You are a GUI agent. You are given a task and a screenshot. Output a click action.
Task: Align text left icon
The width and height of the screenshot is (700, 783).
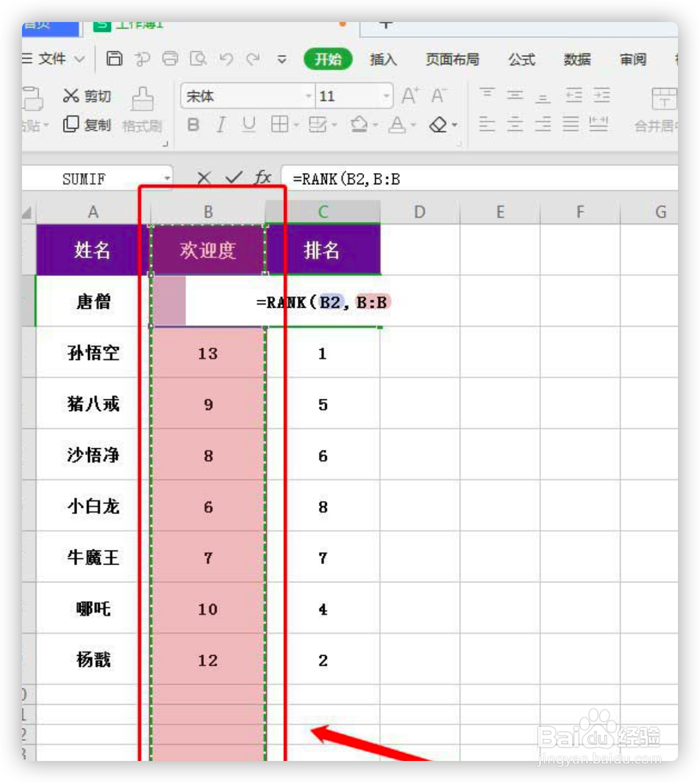(487, 124)
